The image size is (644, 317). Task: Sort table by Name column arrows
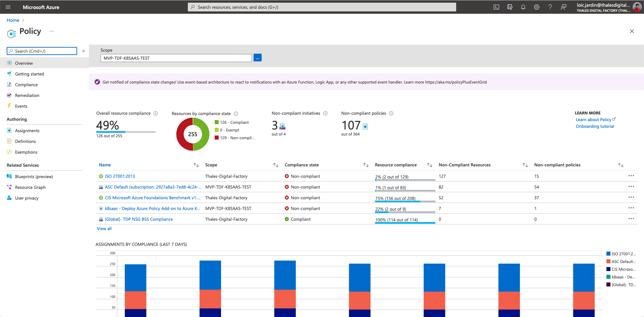196,165
